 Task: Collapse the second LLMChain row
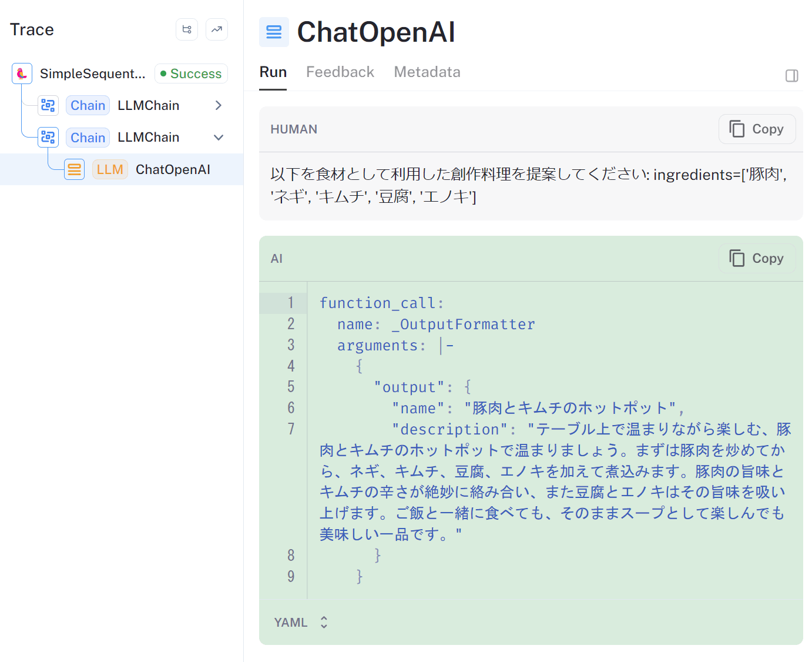coord(219,137)
